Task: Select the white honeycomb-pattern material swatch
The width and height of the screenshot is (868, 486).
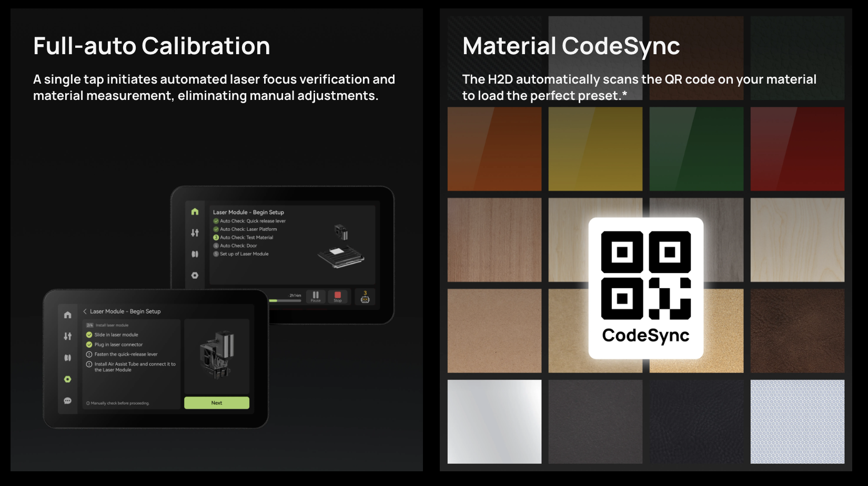Action: click(798, 422)
